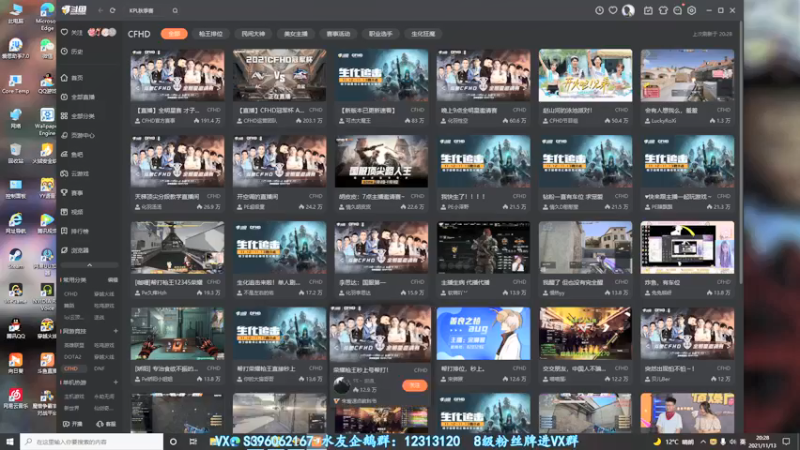The image size is (800, 450).
Task: Open 云游戏 cloud gaming in sidebar
Action: (75, 173)
